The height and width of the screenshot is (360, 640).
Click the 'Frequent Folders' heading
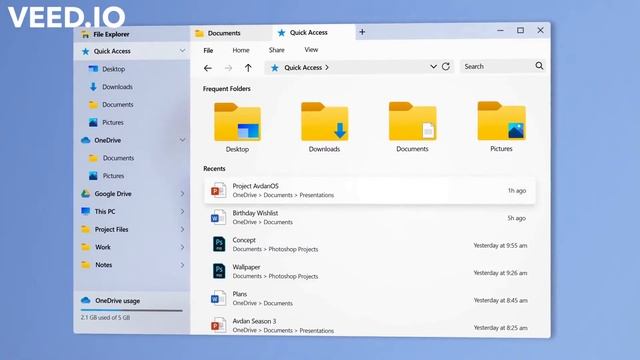227,89
